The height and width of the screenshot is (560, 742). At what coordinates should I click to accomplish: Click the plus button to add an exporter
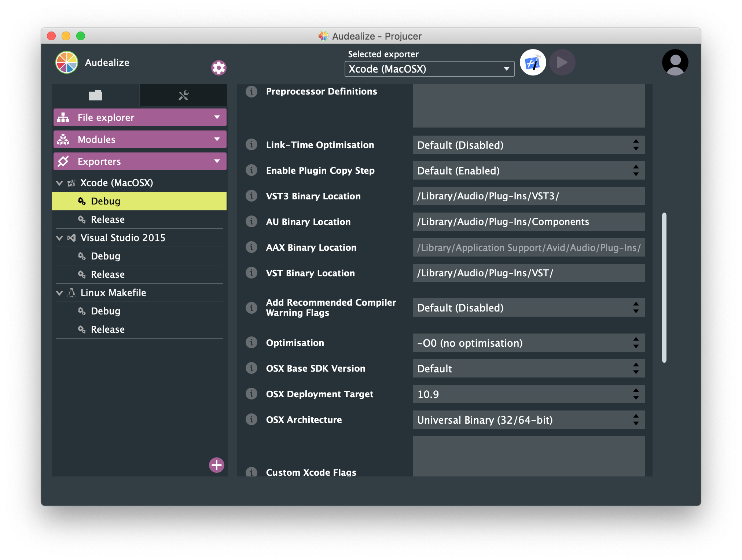[216, 465]
